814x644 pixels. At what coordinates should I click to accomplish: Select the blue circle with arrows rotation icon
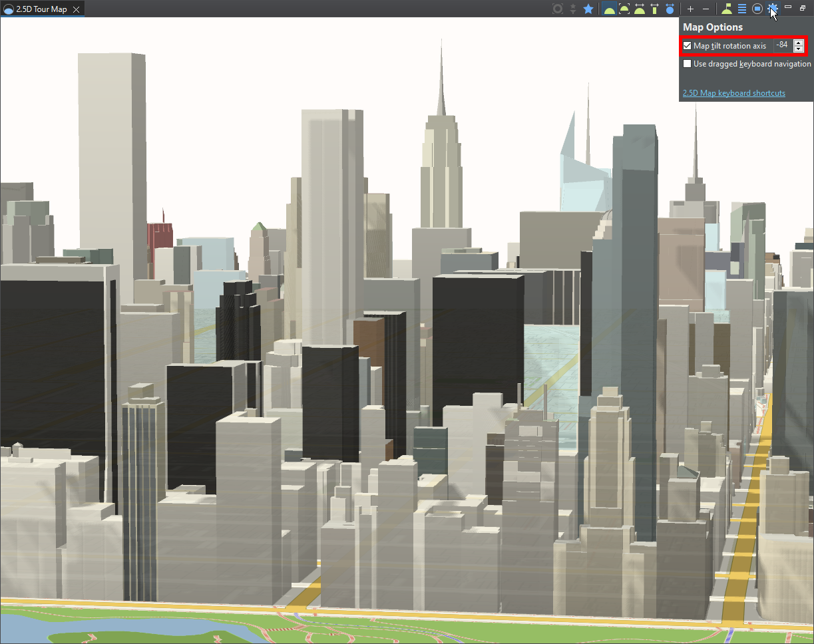[x=668, y=9]
